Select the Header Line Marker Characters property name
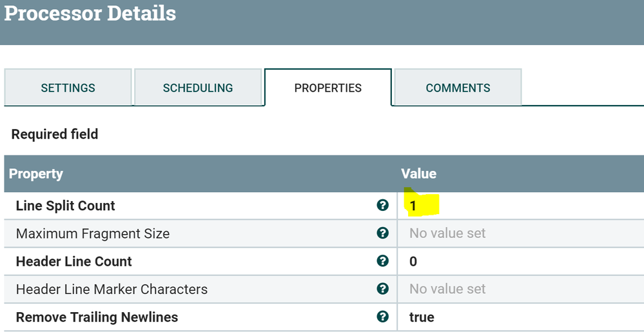 click(112, 290)
